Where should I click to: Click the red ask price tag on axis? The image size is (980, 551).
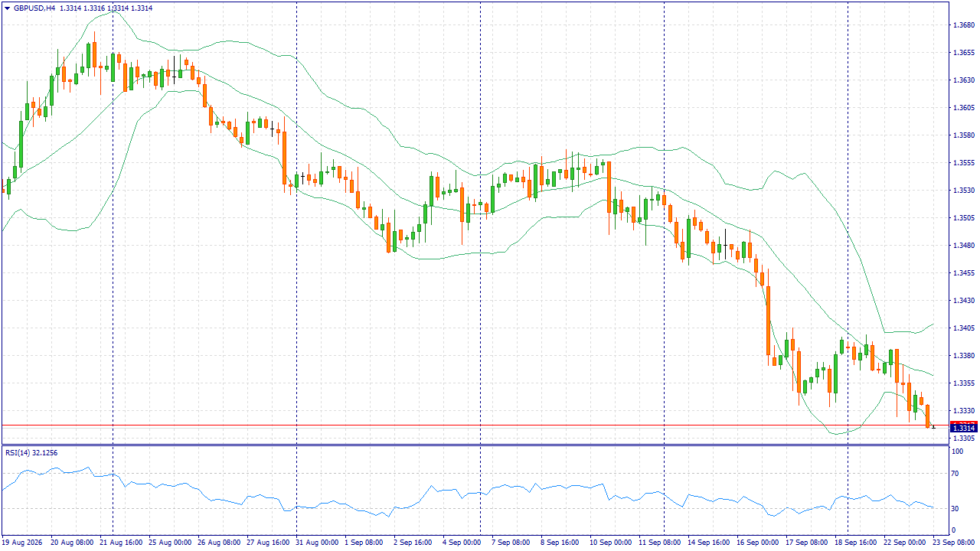coord(963,422)
